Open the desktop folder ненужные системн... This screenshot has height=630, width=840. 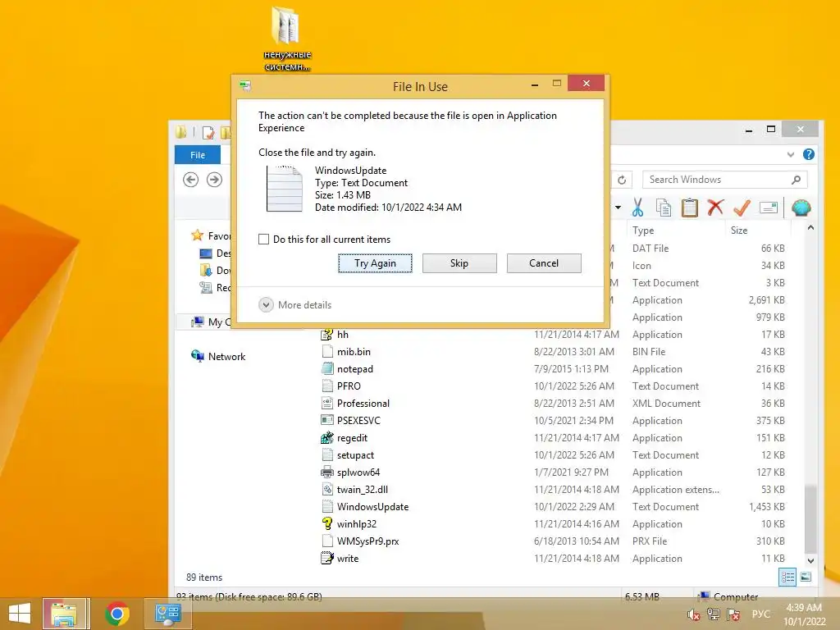point(286,39)
